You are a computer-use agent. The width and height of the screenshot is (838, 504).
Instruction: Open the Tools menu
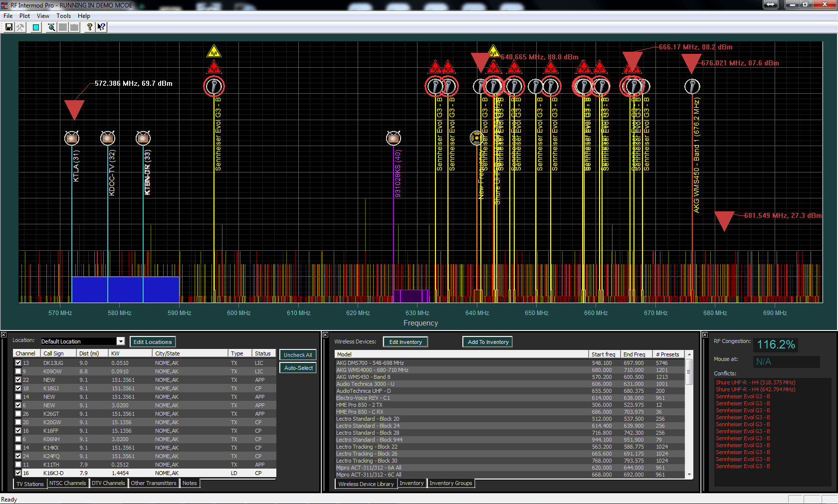(x=63, y=16)
